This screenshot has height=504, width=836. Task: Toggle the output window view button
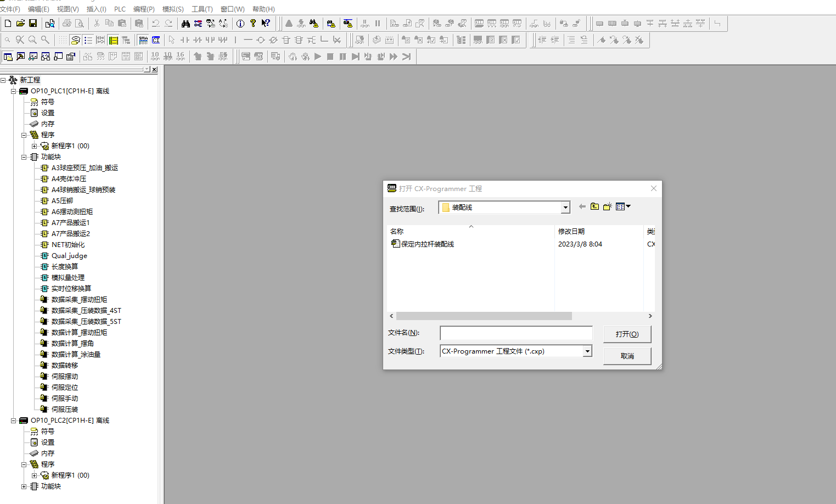tap(20, 57)
